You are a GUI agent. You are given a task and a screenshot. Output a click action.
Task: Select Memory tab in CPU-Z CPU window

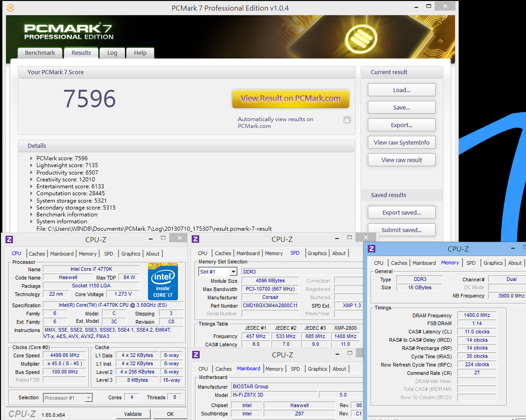click(88, 254)
